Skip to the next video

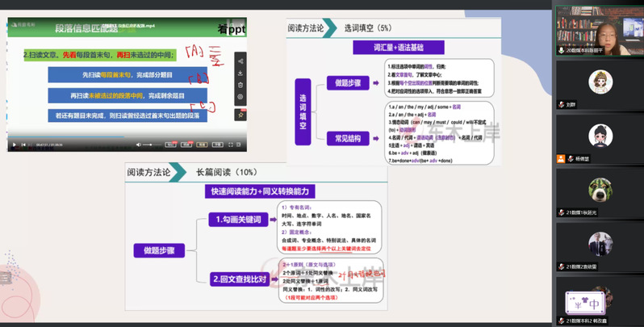23,145
